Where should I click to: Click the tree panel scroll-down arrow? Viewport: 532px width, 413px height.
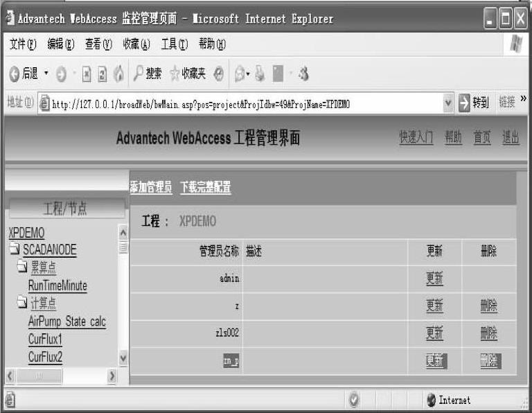[123, 358]
